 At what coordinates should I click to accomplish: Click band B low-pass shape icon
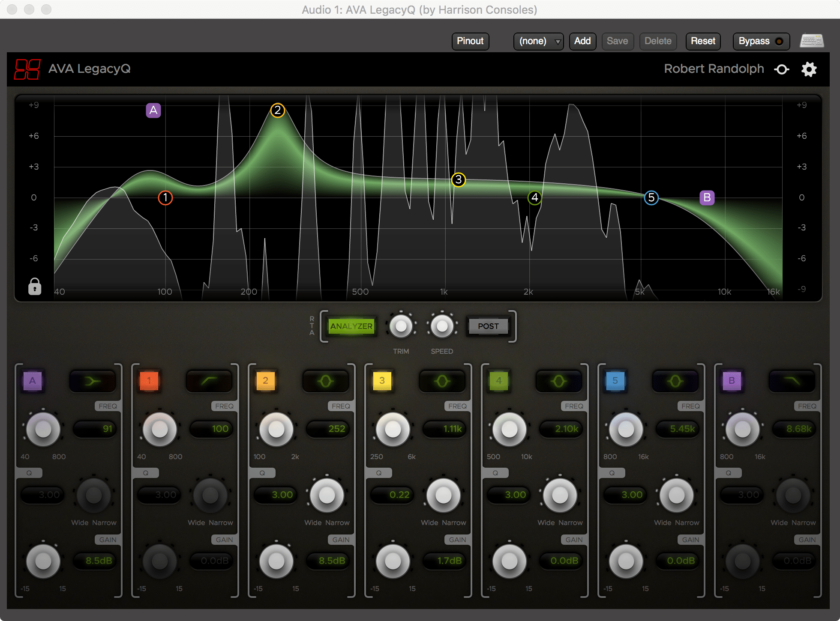(792, 381)
